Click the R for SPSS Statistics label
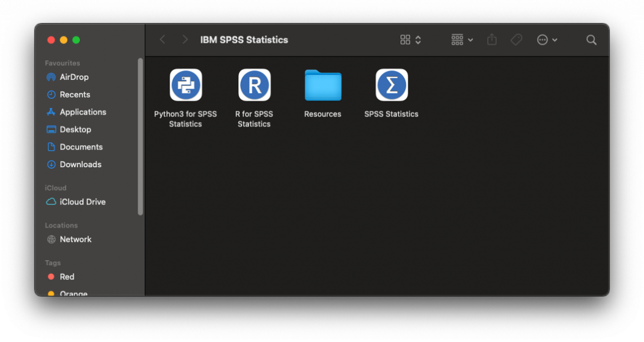644x342 pixels. pyautogui.click(x=254, y=119)
